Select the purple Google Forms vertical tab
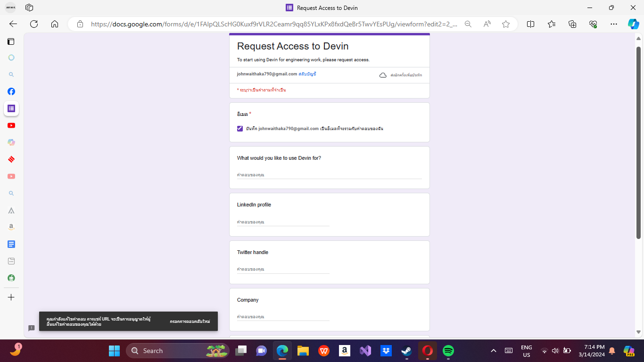This screenshot has width=644, height=362. click(x=11, y=108)
